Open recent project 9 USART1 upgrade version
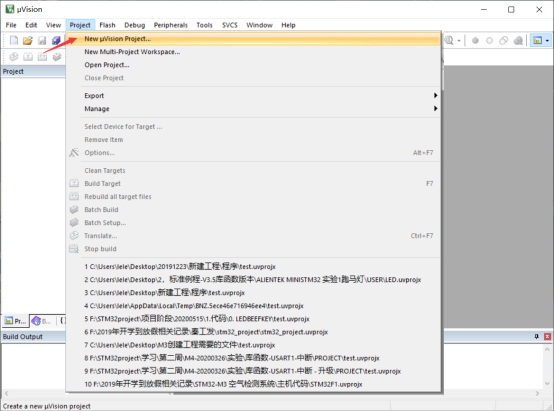 [253, 371]
